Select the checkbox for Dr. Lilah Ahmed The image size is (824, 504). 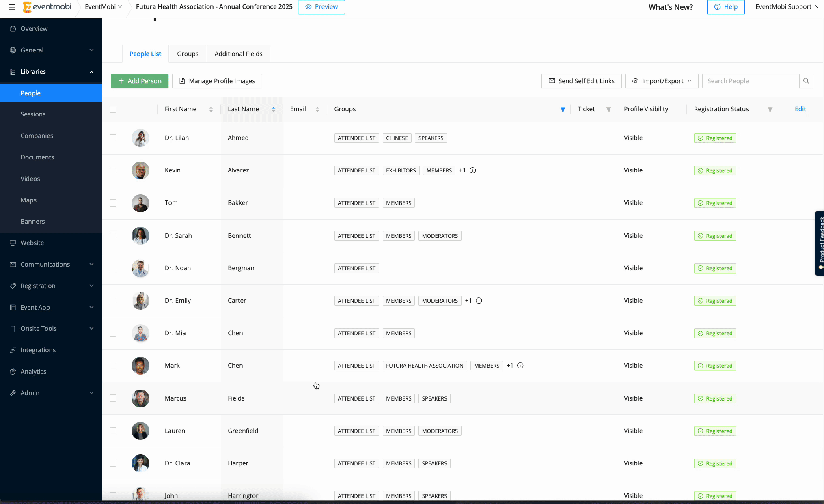pos(113,138)
